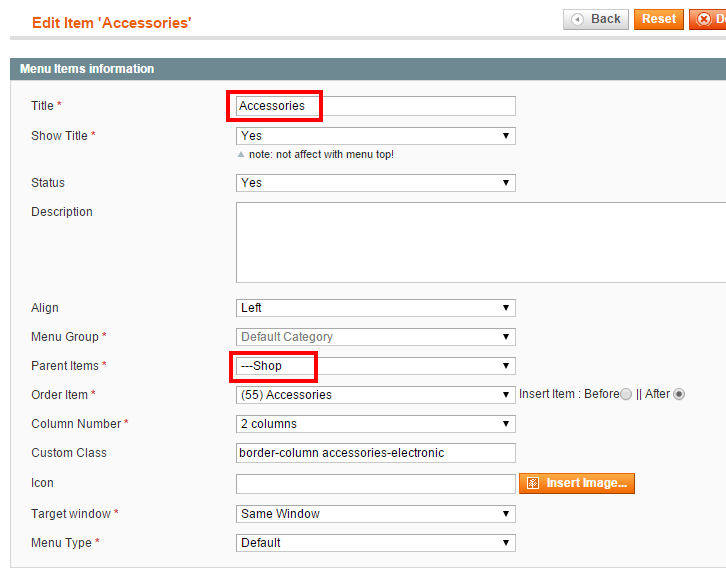Click the Back arrow icon
726x579 pixels.
[577, 19]
